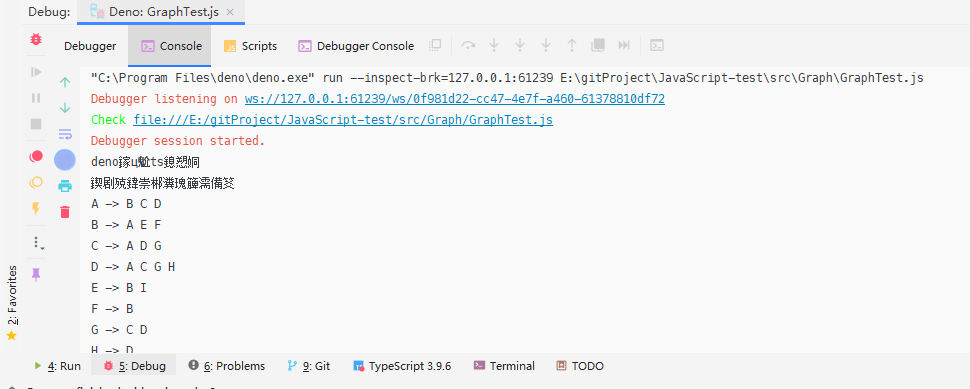This screenshot has width=970, height=389.
Task: Click the purple pin tab icon
Action: (36, 275)
